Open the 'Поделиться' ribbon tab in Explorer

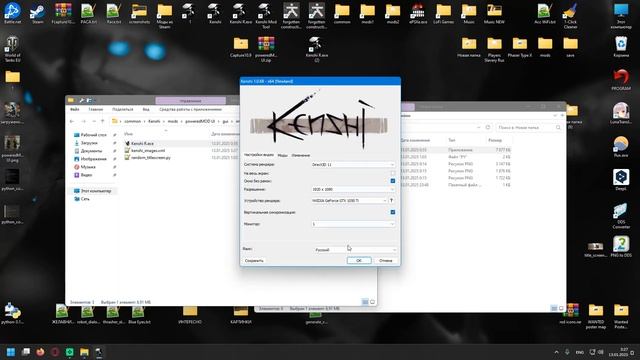122,109
